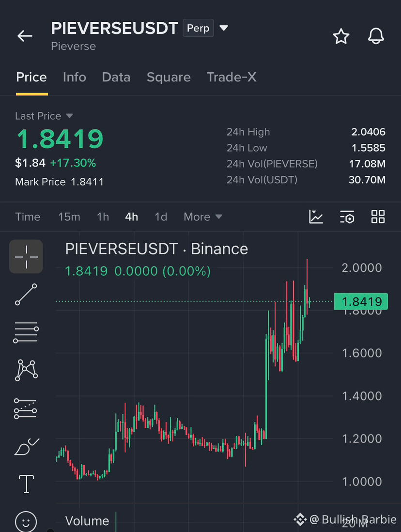The width and height of the screenshot is (401, 532).
Task: Open the More timeframes dropdown
Action: (203, 217)
